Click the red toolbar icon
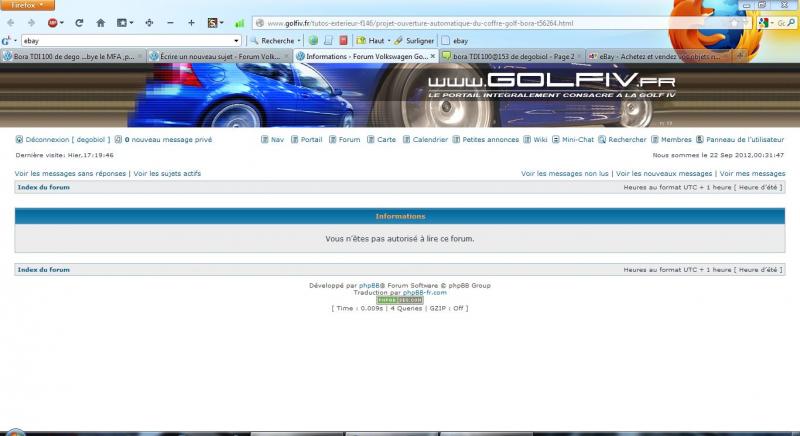The height and width of the screenshot is (436, 800). pyautogui.click(x=343, y=41)
